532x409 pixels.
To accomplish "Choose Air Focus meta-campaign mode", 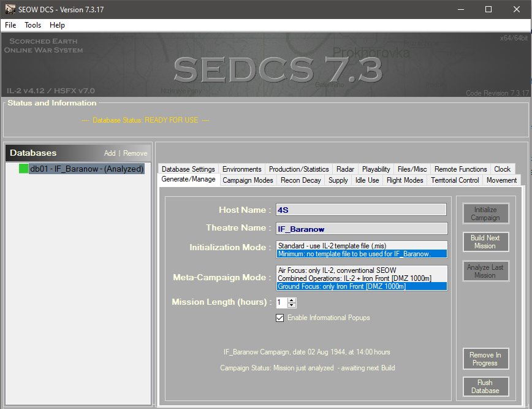I will [x=362, y=270].
